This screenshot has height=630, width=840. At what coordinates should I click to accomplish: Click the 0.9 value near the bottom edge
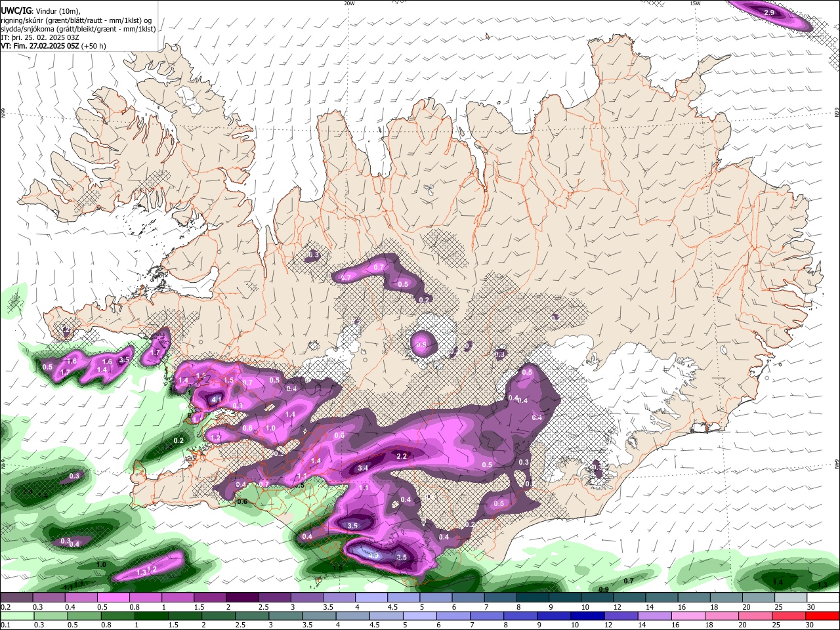(x=604, y=589)
